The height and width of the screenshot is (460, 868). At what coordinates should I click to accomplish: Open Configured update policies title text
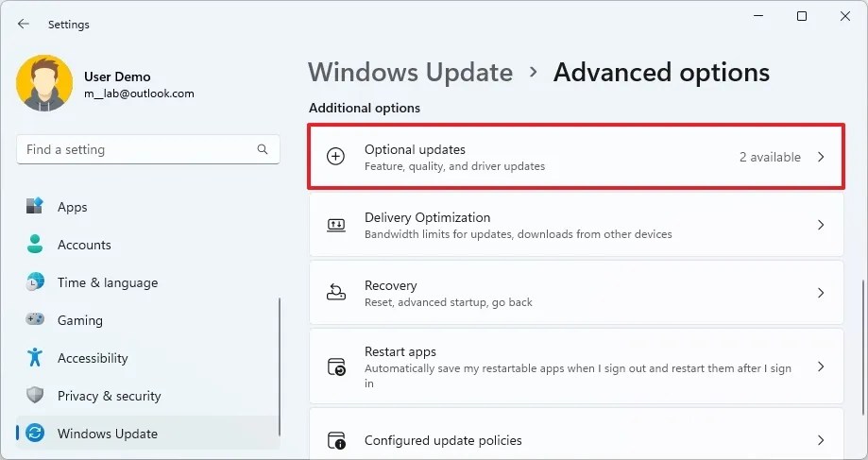click(443, 440)
